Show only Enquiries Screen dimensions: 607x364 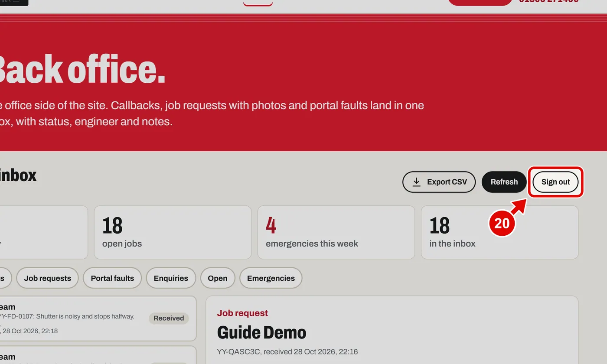tap(171, 278)
